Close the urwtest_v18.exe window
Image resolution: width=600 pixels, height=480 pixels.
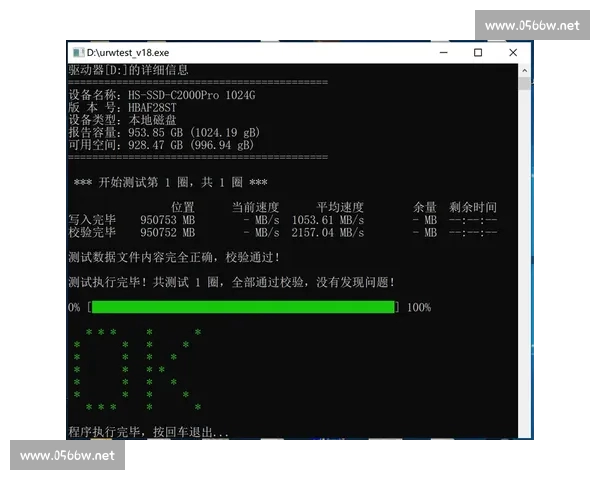[x=512, y=52]
